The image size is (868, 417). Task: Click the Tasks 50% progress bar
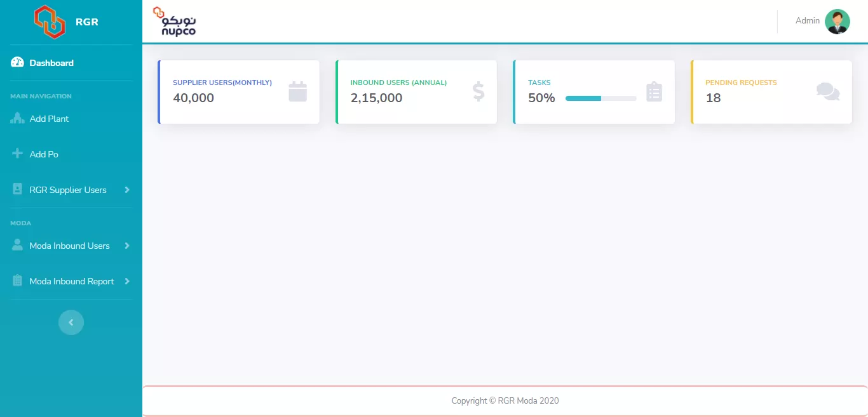(x=600, y=98)
